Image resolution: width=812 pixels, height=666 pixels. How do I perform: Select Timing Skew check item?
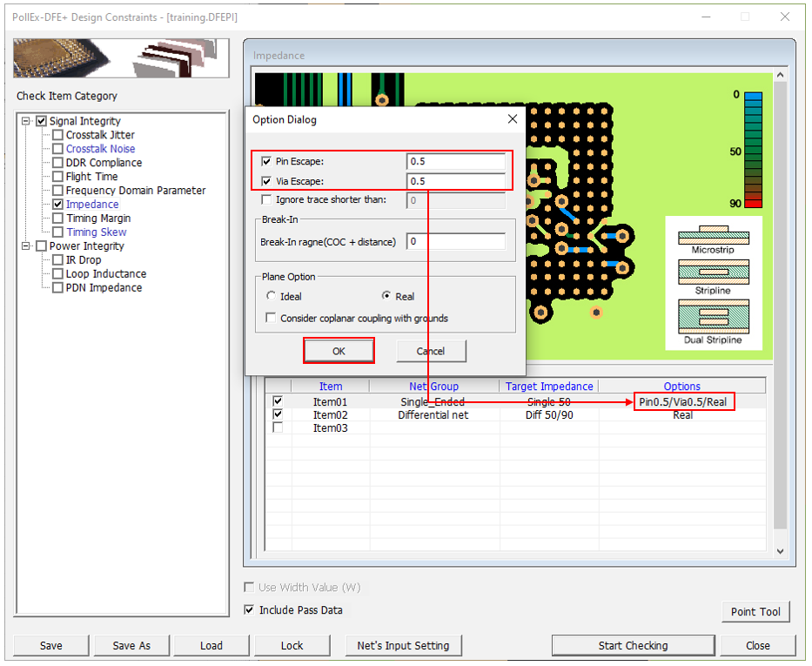pos(96,232)
